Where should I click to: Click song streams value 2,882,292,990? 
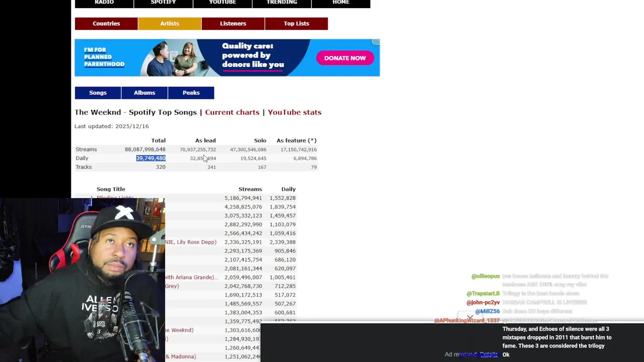point(243,224)
